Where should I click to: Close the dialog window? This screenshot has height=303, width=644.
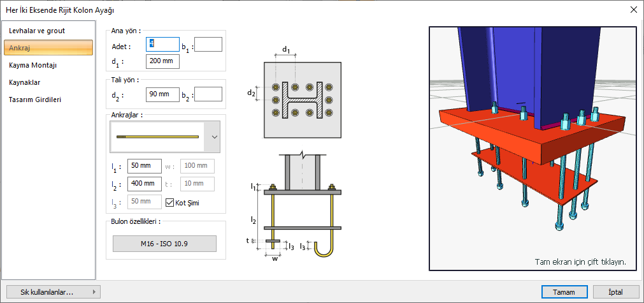click(633, 10)
